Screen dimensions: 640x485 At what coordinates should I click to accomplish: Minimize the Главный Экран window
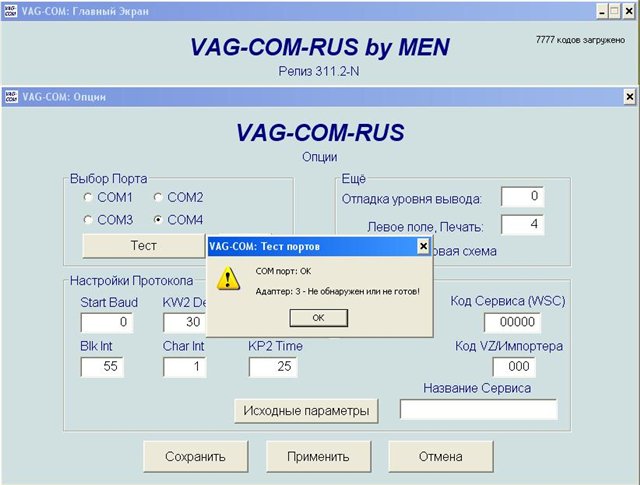(x=602, y=11)
